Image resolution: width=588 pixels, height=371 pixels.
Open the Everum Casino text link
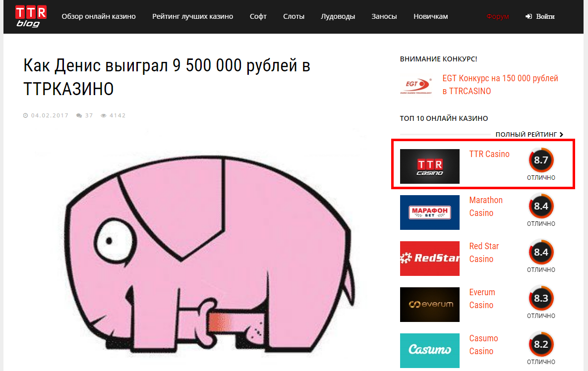[482, 299]
